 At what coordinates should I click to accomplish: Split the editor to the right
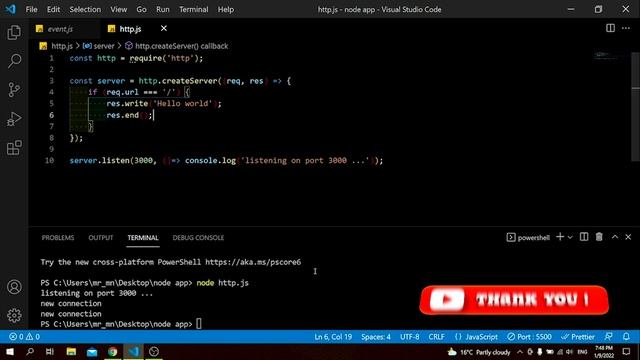[x=610, y=28]
